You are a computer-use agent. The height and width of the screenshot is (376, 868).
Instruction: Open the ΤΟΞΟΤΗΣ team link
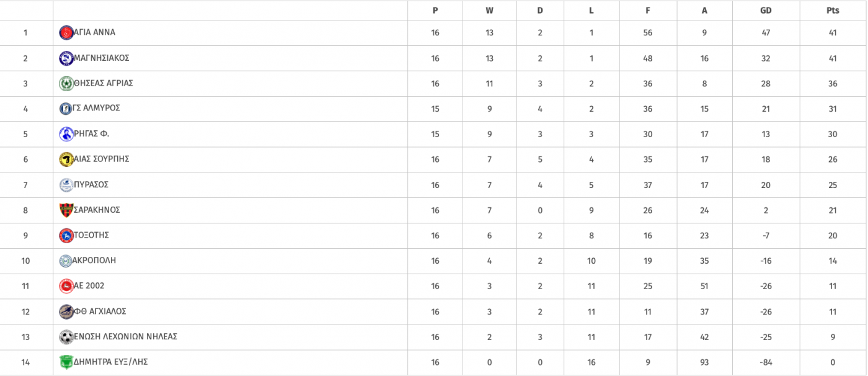coord(91,235)
